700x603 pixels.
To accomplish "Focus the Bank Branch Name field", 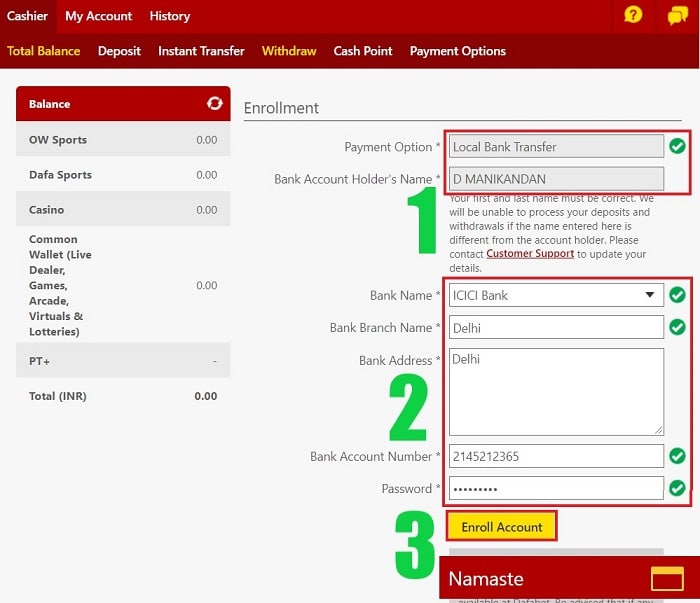I will click(556, 327).
